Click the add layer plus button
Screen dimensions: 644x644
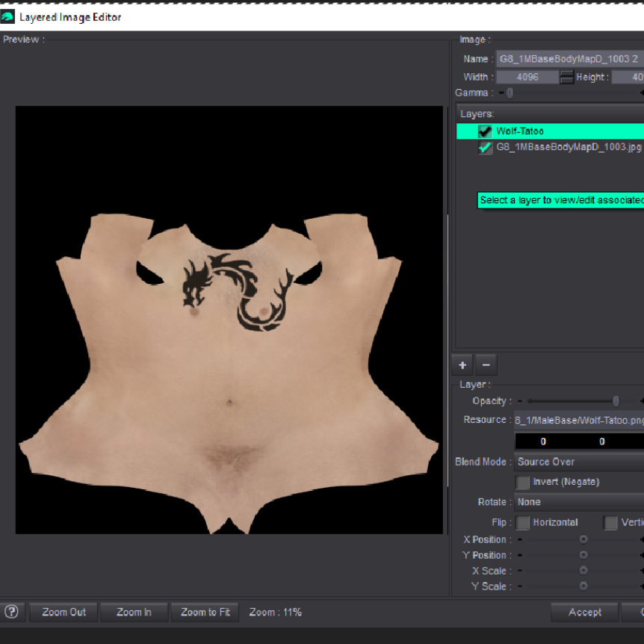point(462,365)
